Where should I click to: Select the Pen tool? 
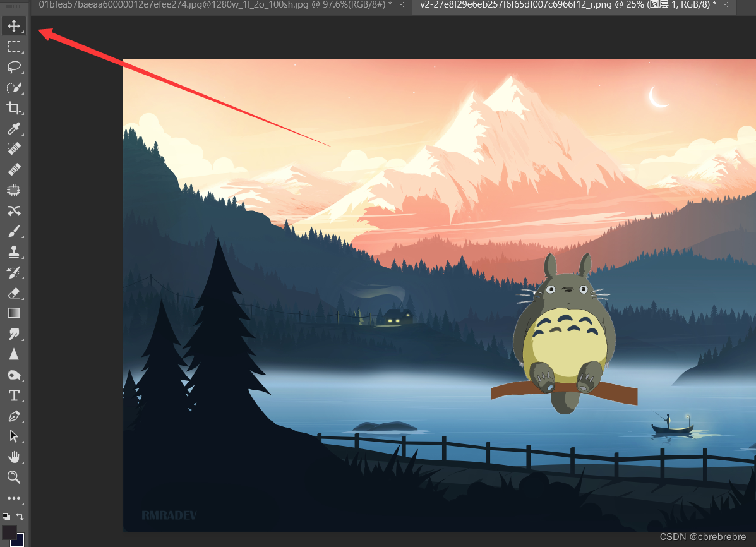point(14,416)
